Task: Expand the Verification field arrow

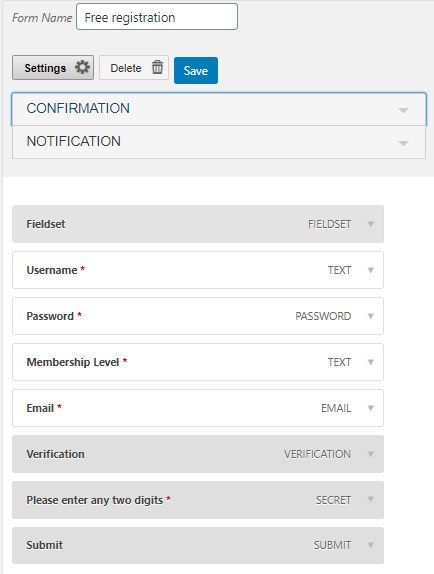Action: pos(371,454)
